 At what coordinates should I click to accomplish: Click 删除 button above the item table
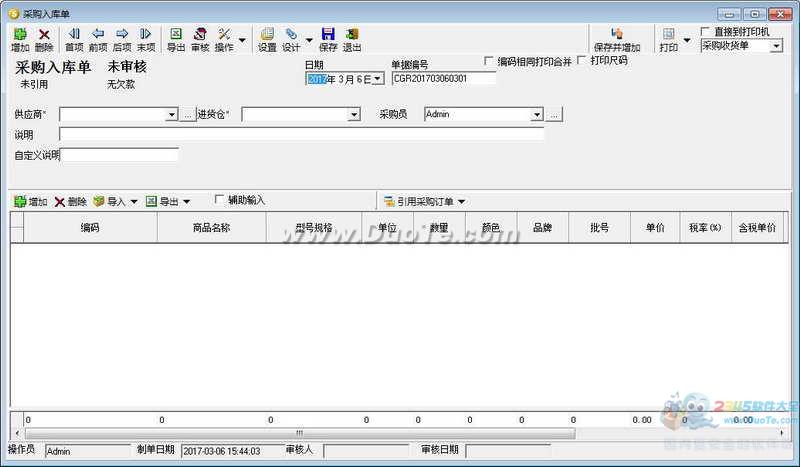pyautogui.click(x=71, y=201)
